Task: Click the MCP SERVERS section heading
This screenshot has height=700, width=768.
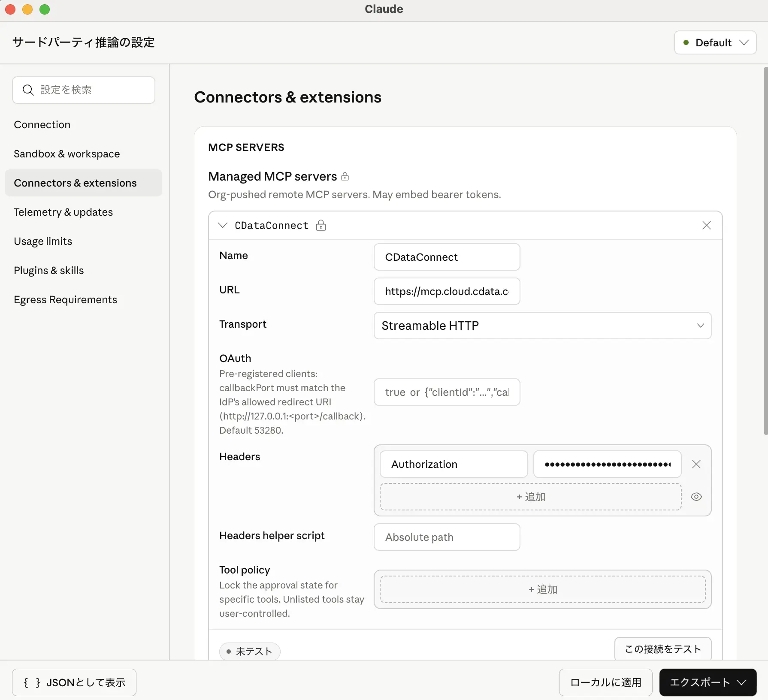Action: pos(246,148)
